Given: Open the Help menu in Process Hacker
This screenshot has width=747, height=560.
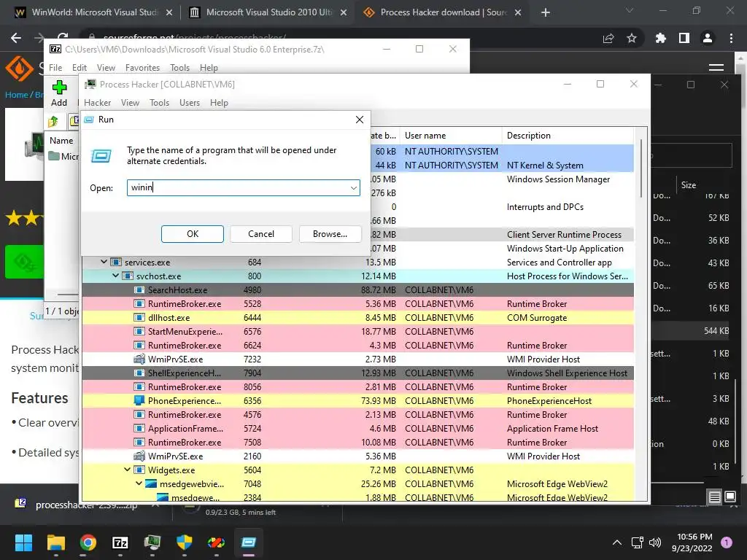Looking at the screenshot, I should [219, 103].
